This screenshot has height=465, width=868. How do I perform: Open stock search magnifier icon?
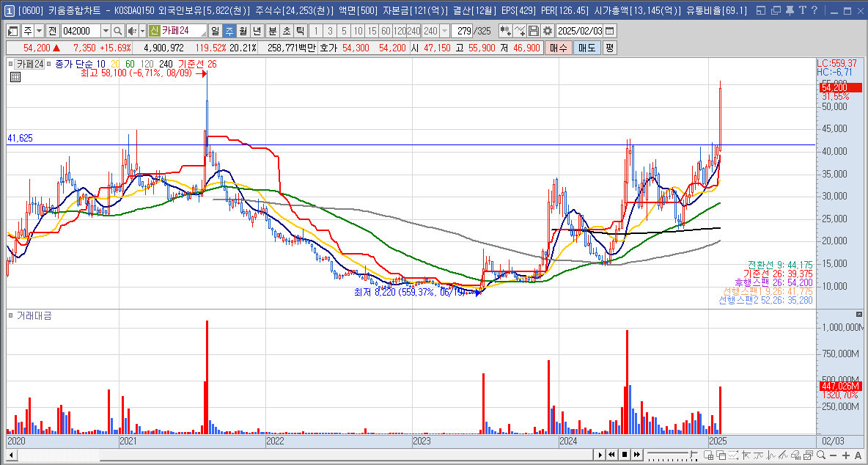[x=118, y=31]
